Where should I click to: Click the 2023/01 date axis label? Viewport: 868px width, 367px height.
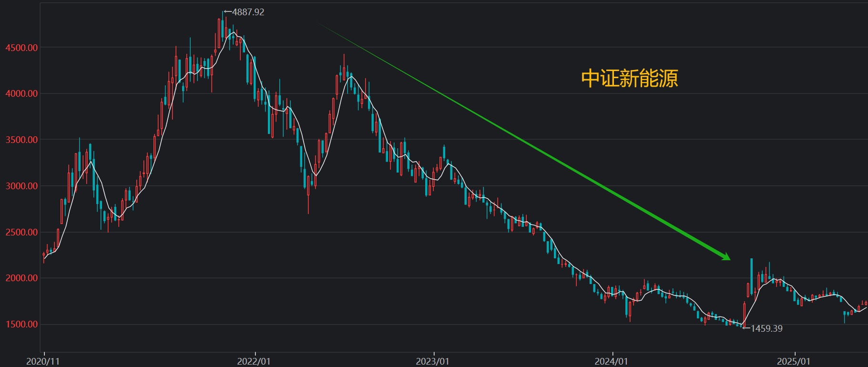tap(432, 361)
